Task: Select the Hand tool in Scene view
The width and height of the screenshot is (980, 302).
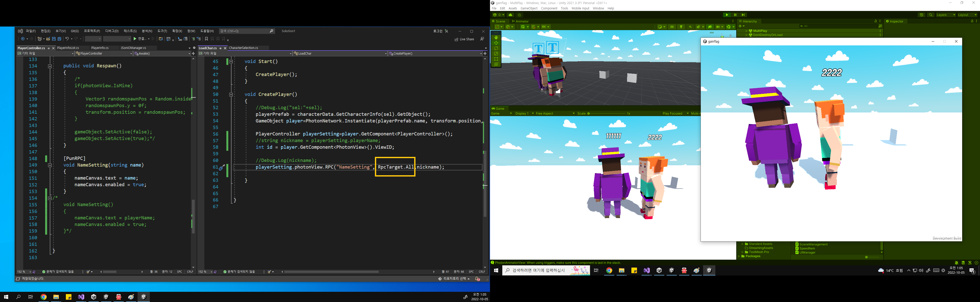Action: (496, 37)
